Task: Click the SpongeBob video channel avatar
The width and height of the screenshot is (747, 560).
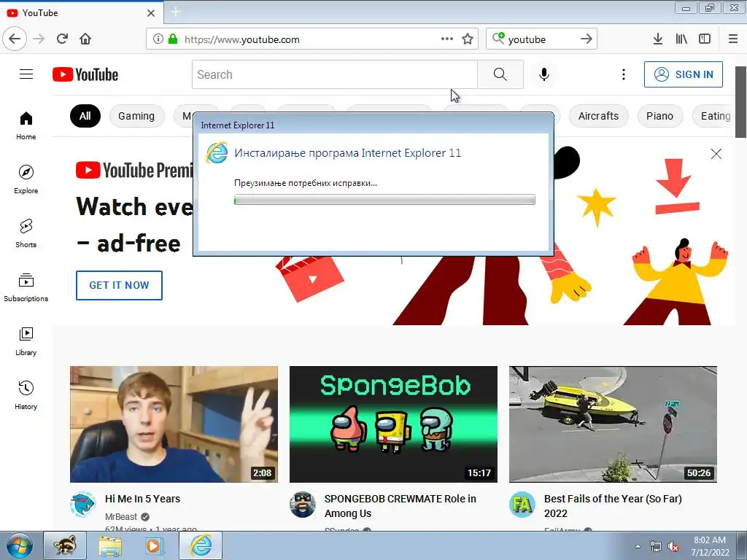Action: point(303,505)
